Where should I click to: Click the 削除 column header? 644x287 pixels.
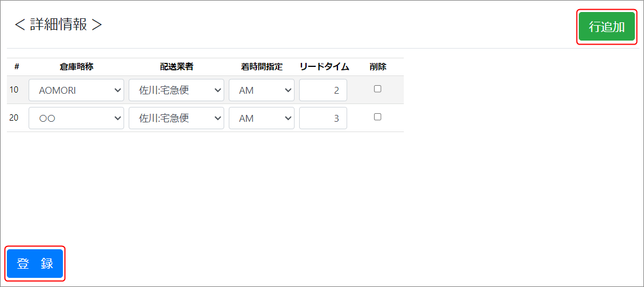click(377, 66)
